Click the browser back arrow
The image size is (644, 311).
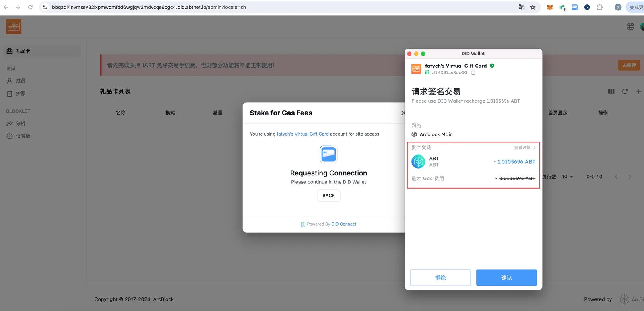[6, 7]
